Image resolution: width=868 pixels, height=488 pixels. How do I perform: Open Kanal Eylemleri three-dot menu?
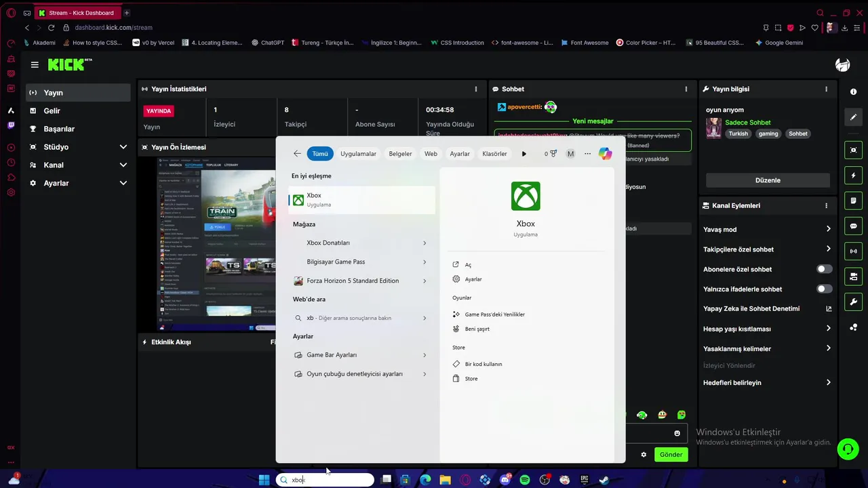[826, 205]
